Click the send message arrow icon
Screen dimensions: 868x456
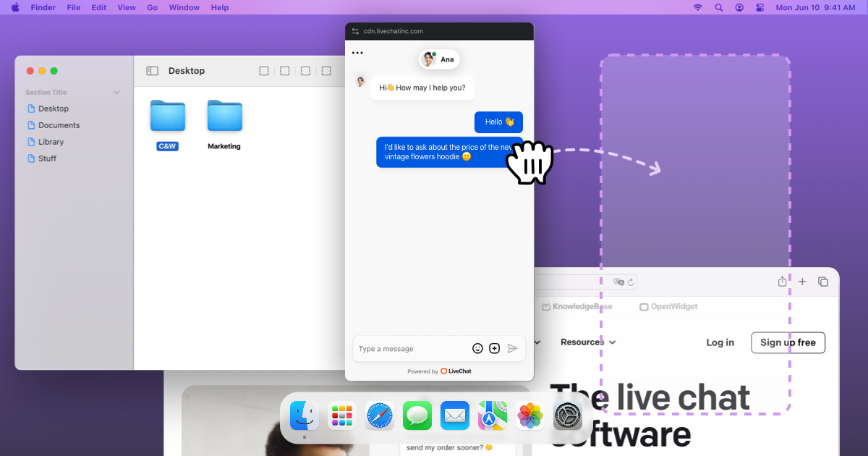[x=512, y=348]
